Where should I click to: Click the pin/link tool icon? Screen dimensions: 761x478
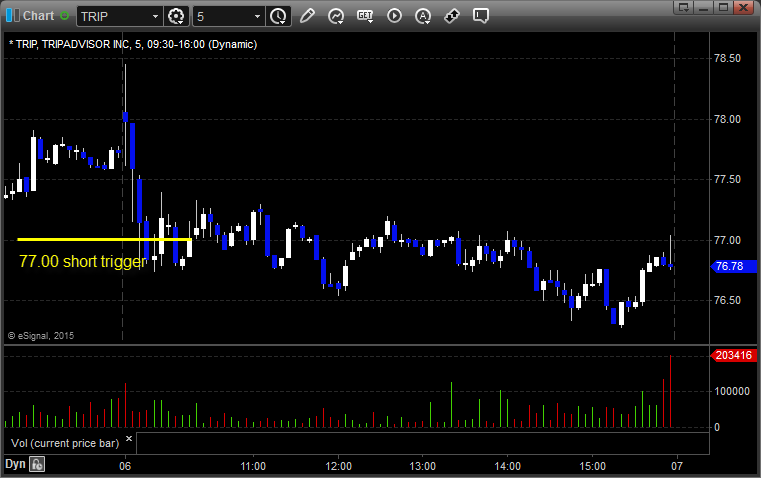pos(452,16)
